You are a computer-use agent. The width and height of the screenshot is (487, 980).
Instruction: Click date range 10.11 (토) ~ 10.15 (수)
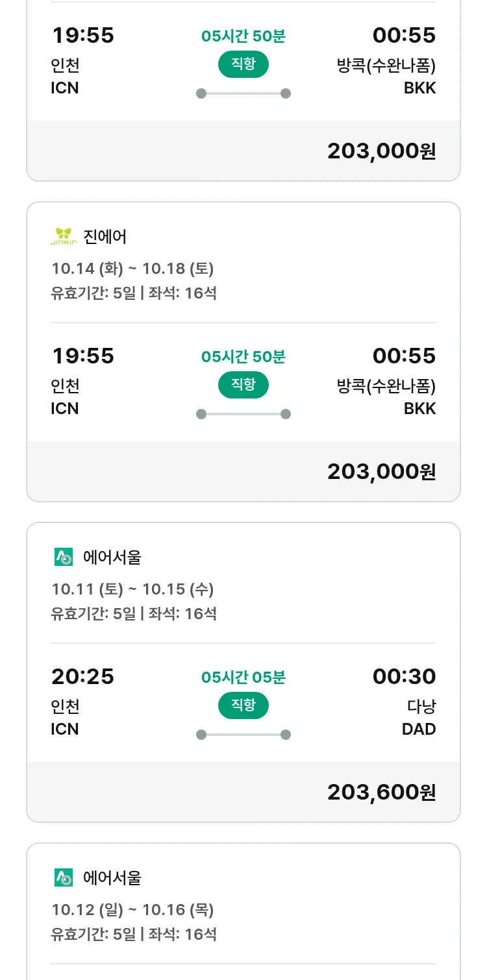coord(132,589)
